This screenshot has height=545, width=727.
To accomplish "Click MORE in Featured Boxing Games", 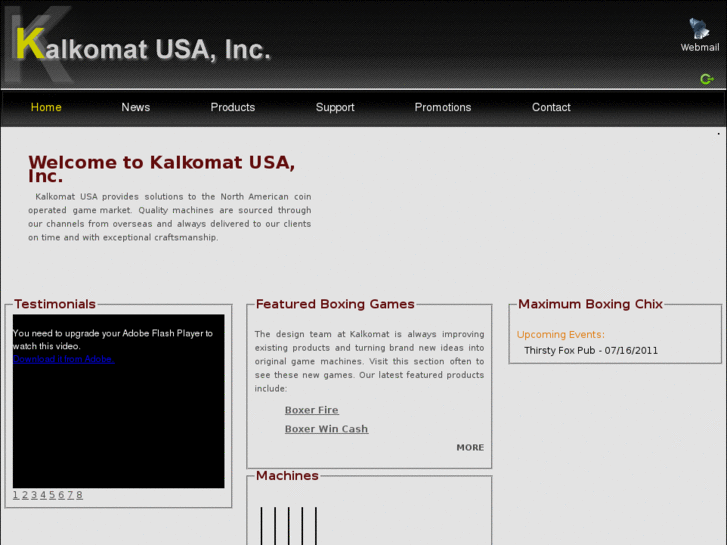I will pyautogui.click(x=470, y=448).
